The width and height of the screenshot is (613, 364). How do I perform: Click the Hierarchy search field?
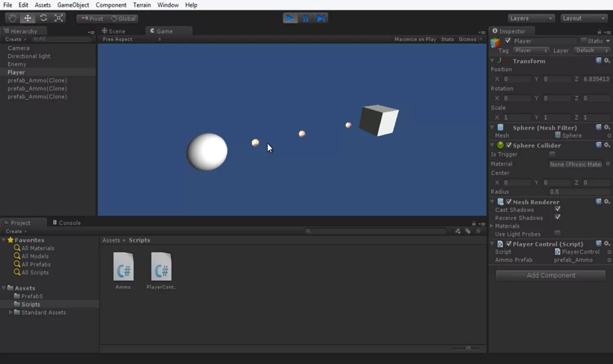pos(62,39)
